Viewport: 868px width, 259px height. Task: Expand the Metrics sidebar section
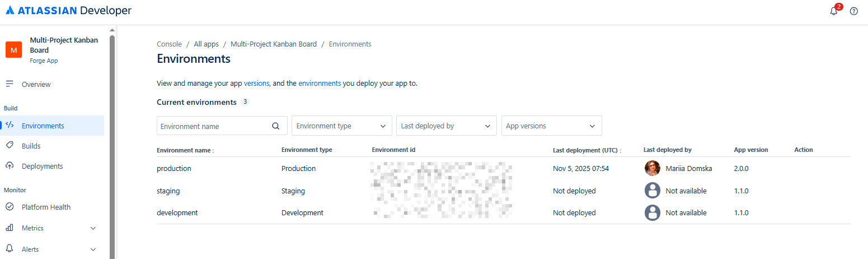pos(93,228)
